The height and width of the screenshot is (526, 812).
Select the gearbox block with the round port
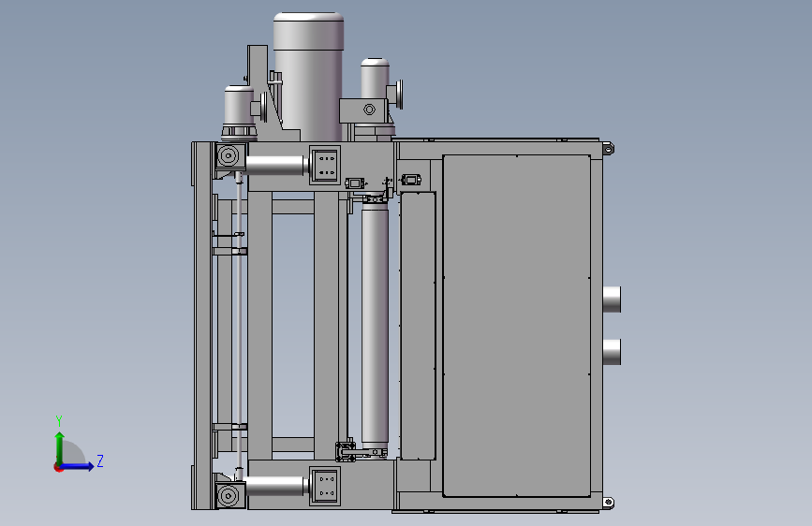point(363,110)
